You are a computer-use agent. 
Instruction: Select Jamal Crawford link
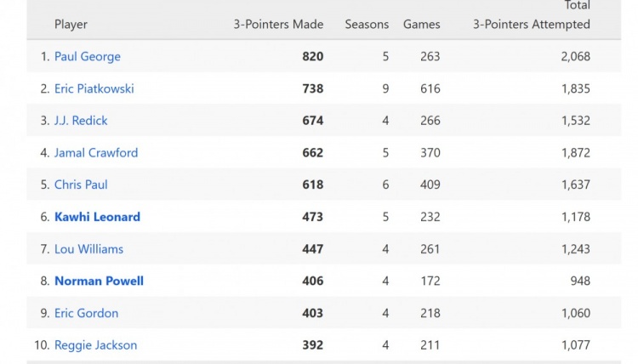pos(95,153)
